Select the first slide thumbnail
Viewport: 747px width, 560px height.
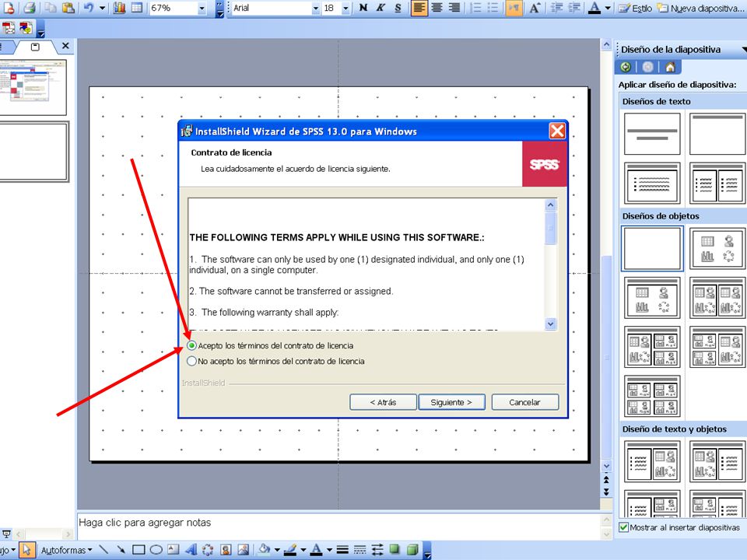[33, 87]
